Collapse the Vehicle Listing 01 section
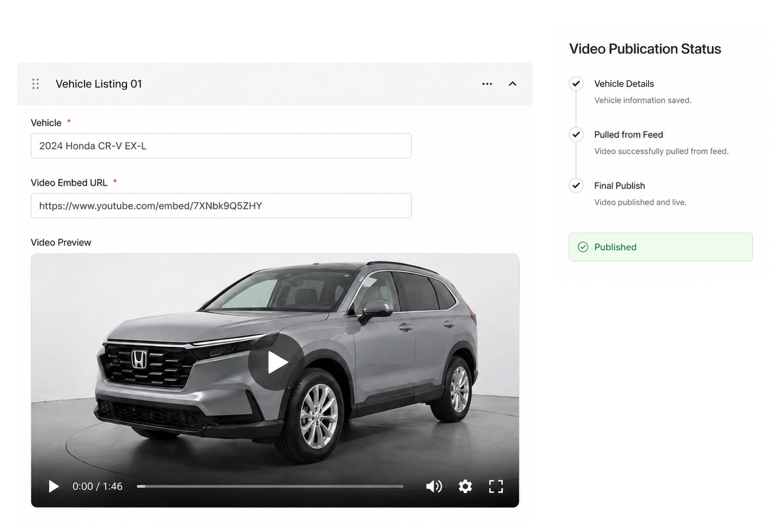This screenshot has height=532, width=782. pyautogui.click(x=513, y=84)
